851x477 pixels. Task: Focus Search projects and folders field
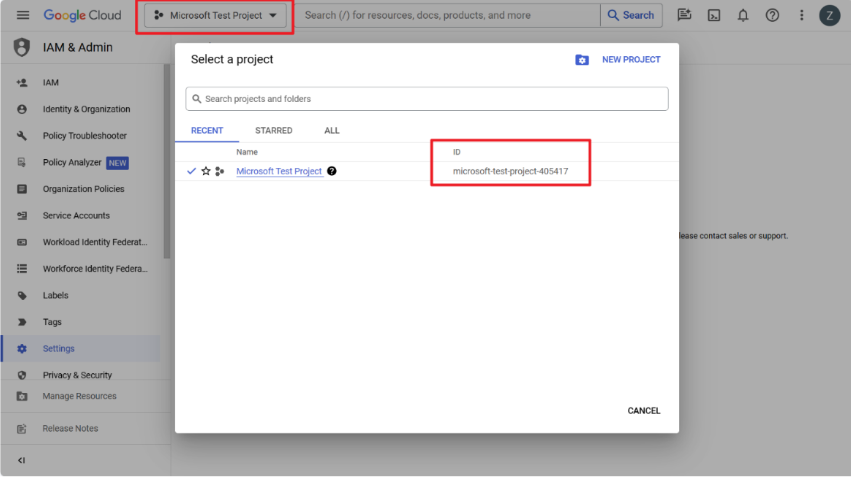(427, 99)
